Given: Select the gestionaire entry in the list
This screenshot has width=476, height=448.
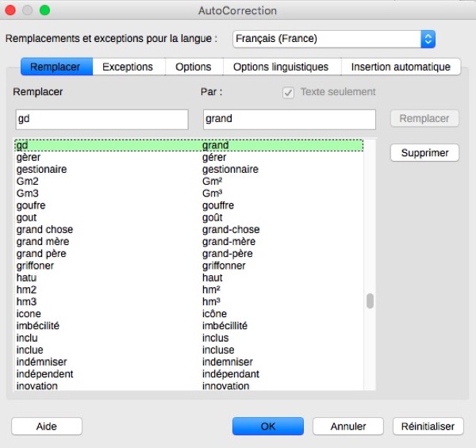Looking at the screenshot, I should click(42, 170).
